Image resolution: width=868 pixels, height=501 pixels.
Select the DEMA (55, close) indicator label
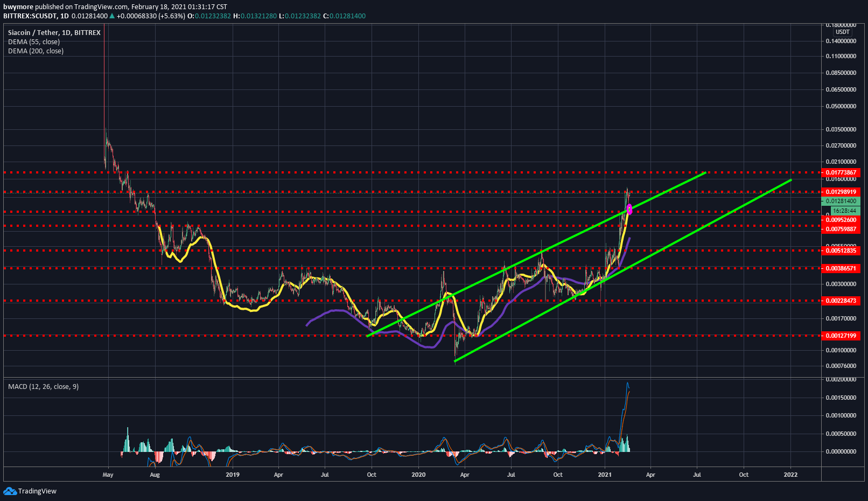click(34, 42)
